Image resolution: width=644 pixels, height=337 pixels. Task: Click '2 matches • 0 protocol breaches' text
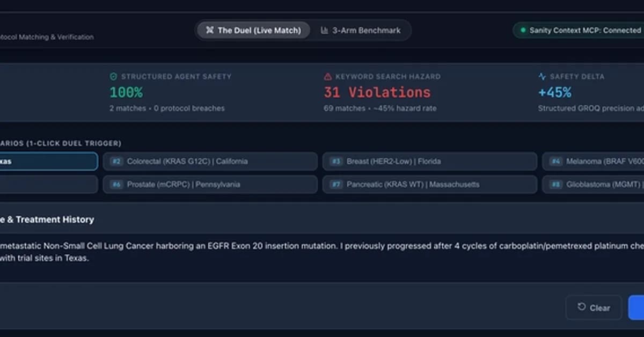click(167, 108)
